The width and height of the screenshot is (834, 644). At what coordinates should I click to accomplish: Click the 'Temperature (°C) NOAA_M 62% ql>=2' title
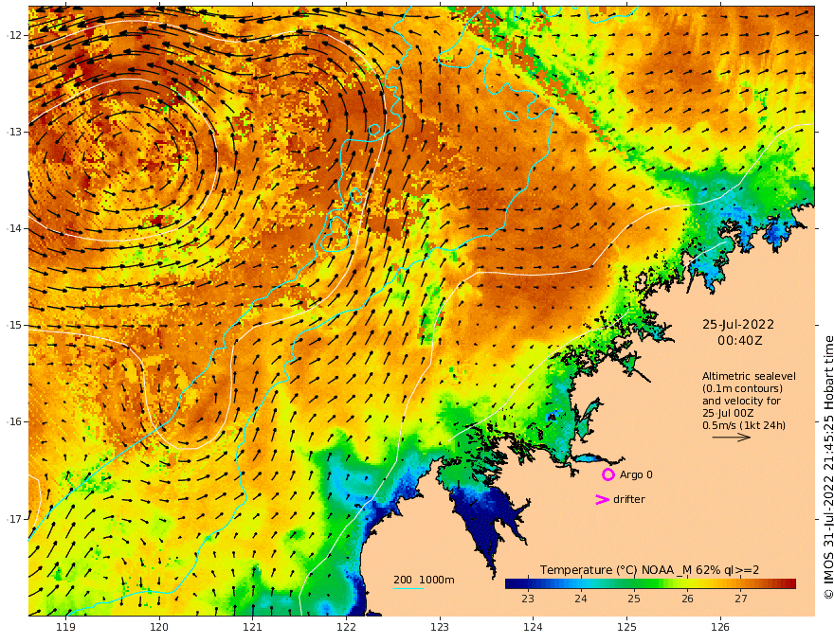(649, 570)
